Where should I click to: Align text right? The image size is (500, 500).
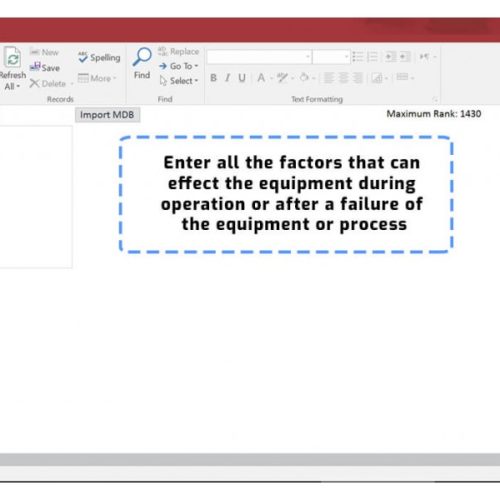[x=357, y=78]
